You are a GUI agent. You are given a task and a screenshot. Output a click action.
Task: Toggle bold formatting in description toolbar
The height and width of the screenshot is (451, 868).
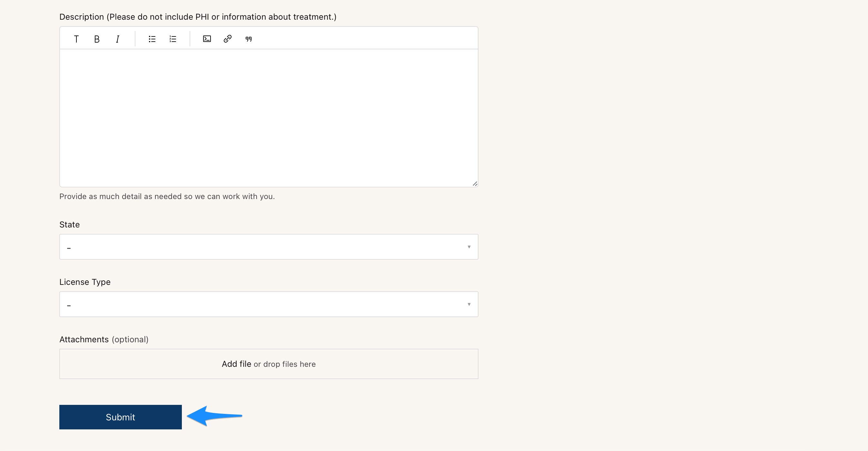[97, 39]
